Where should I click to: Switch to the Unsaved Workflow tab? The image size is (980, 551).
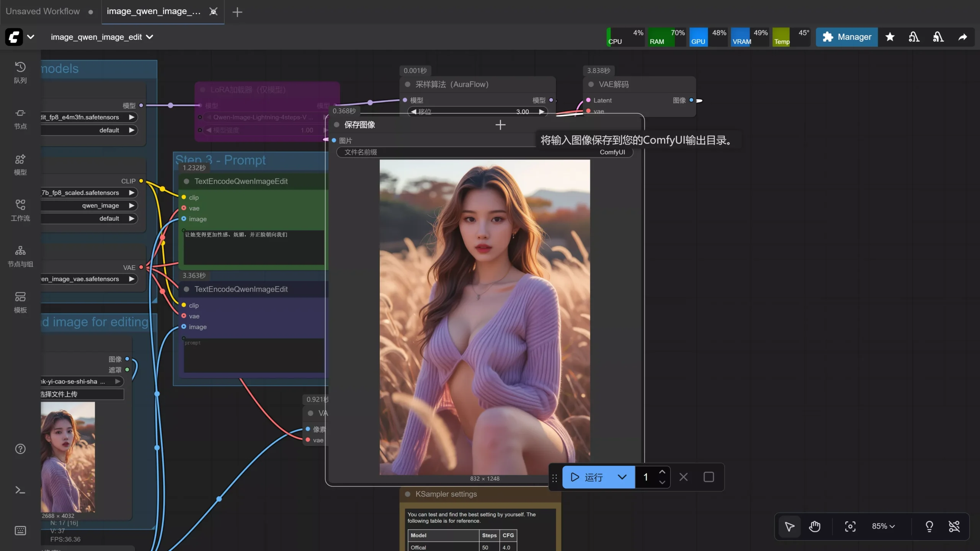(42, 11)
